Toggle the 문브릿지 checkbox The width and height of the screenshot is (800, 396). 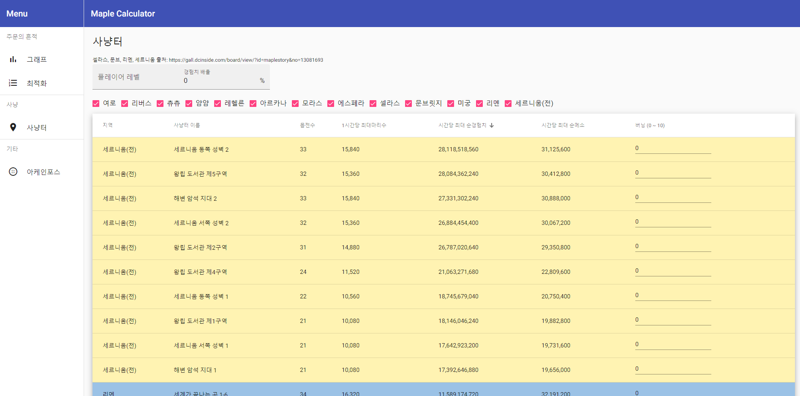point(409,104)
